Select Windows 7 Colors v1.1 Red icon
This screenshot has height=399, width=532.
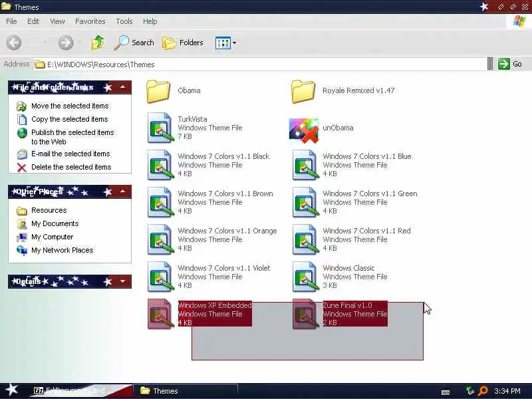click(305, 239)
